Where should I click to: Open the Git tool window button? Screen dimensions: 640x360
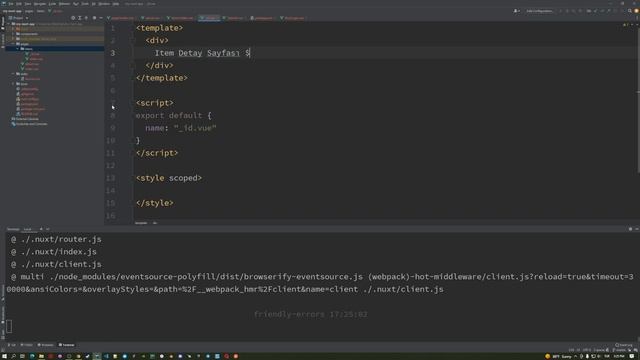12,345
